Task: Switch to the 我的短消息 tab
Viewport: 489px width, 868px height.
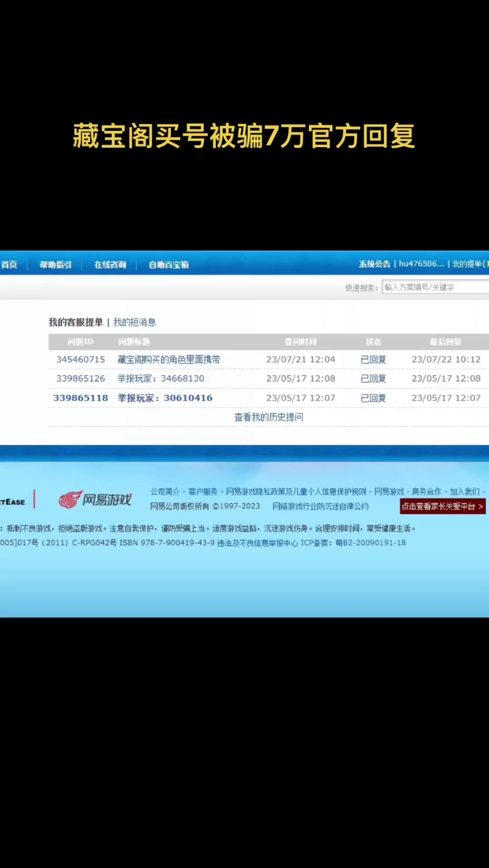Action: coord(135,322)
